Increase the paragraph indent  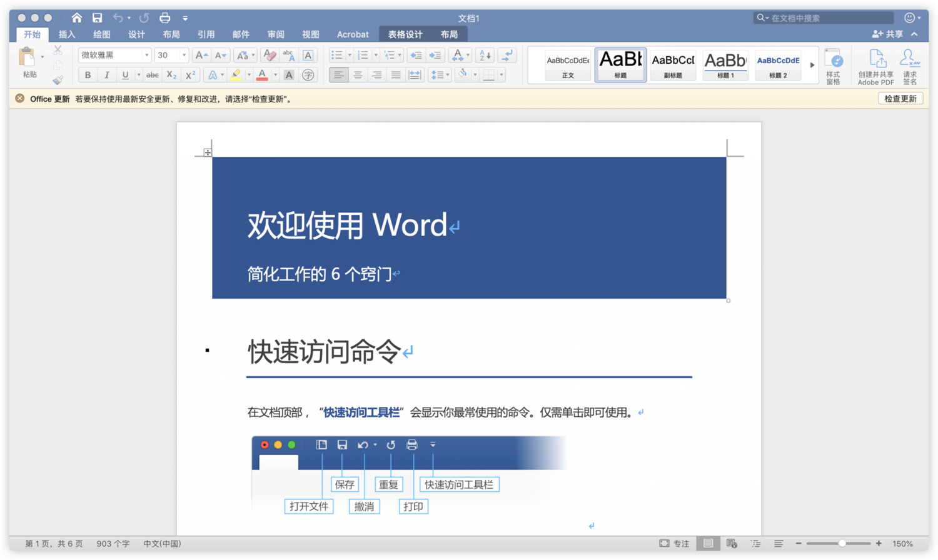435,56
